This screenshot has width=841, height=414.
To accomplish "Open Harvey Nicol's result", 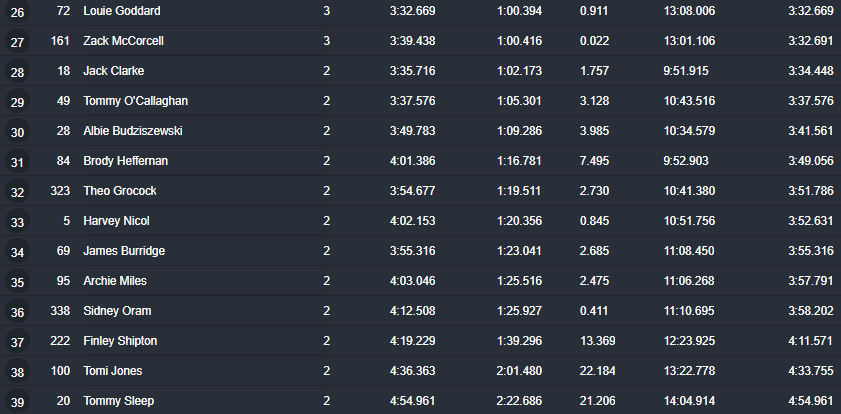I will 116,221.
